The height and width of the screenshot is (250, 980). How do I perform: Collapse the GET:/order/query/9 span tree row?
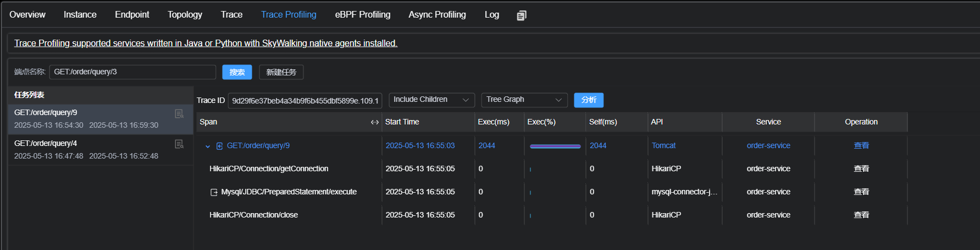click(x=208, y=146)
